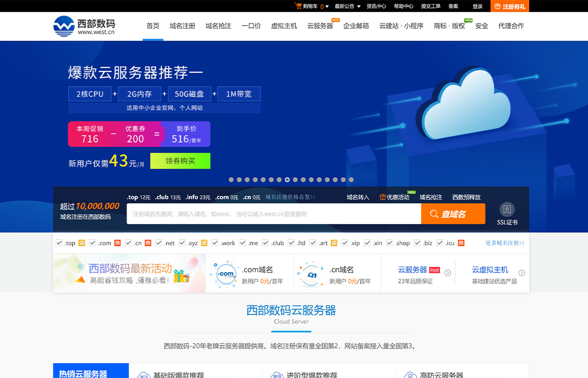
Task: Toggle the .net domain checkbox
Action: pyautogui.click(x=159, y=243)
